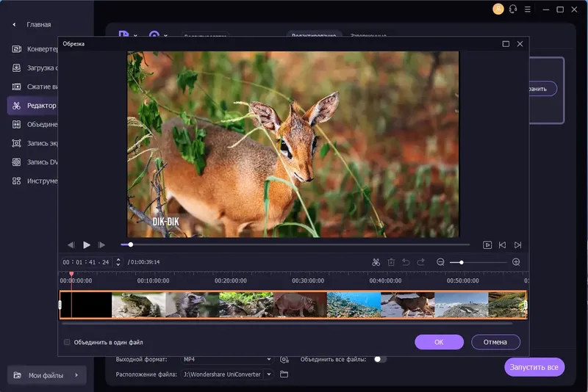Go to 'Главная' in the sidebar
The height and width of the screenshot is (392, 588).
tap(38, 24)
